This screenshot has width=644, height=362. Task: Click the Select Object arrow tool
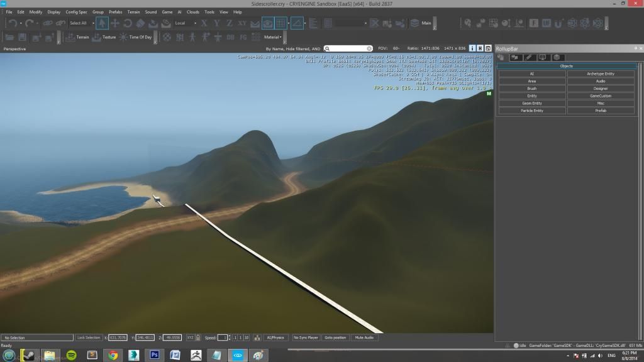point(102,23)
